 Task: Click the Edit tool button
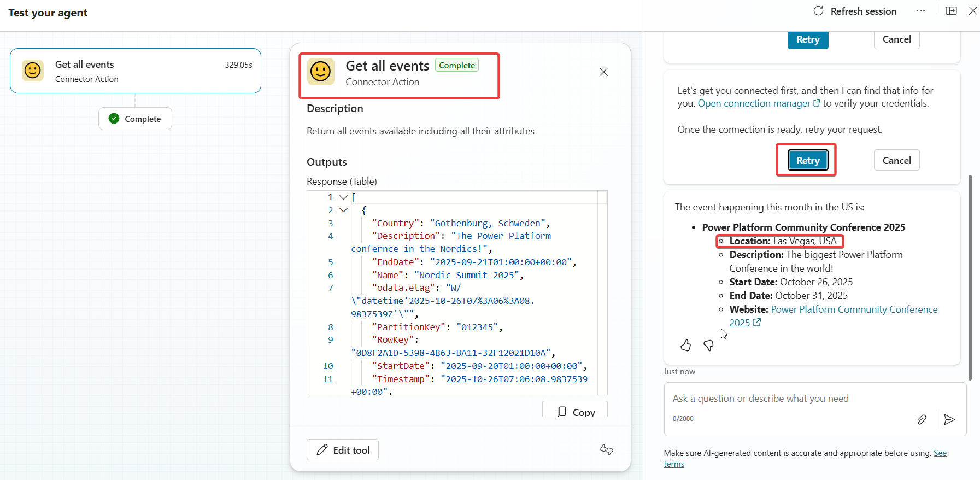tap(343, 450)
